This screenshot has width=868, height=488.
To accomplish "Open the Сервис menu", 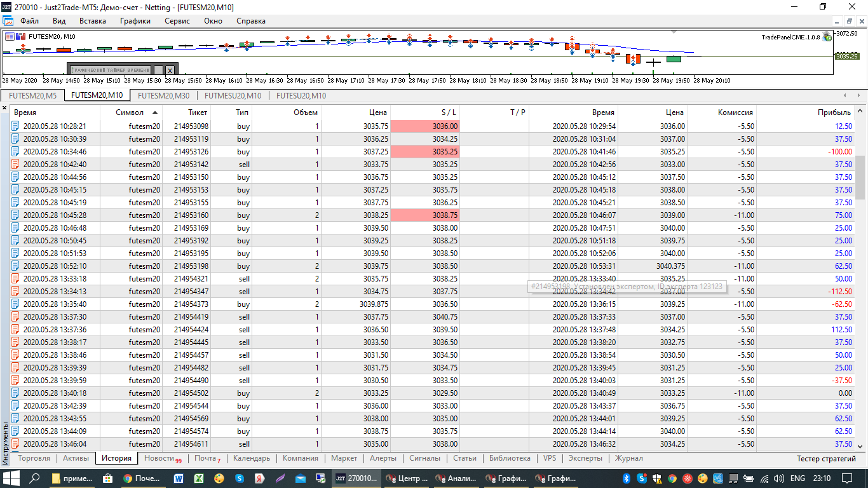I will 177,21.
